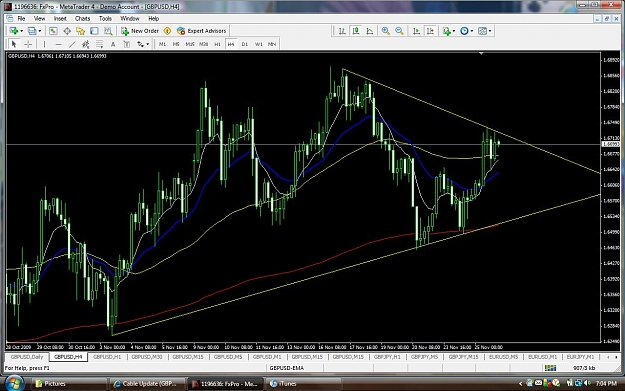Switch to the EURUSD,M5 chart tab
The width and height of the screenshot is (625, 391).
(x=503, y=357)
